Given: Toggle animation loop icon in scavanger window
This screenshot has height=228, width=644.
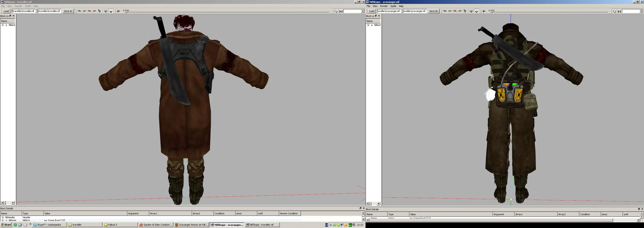Looking at the screenshot, I should click(614, 11).
